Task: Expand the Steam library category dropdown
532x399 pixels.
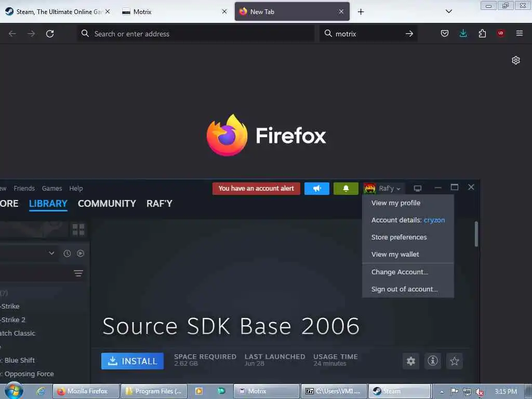Action: click(51, 253)
